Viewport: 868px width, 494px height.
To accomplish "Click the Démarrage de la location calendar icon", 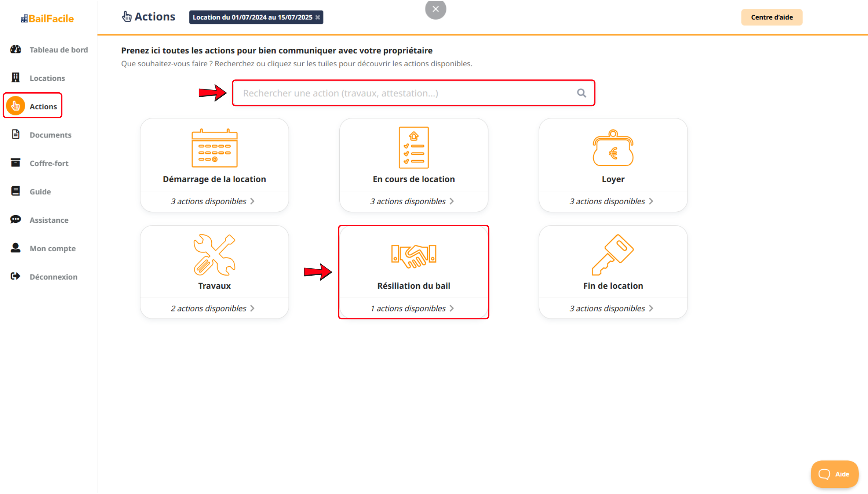I will (x=215, y=148).
